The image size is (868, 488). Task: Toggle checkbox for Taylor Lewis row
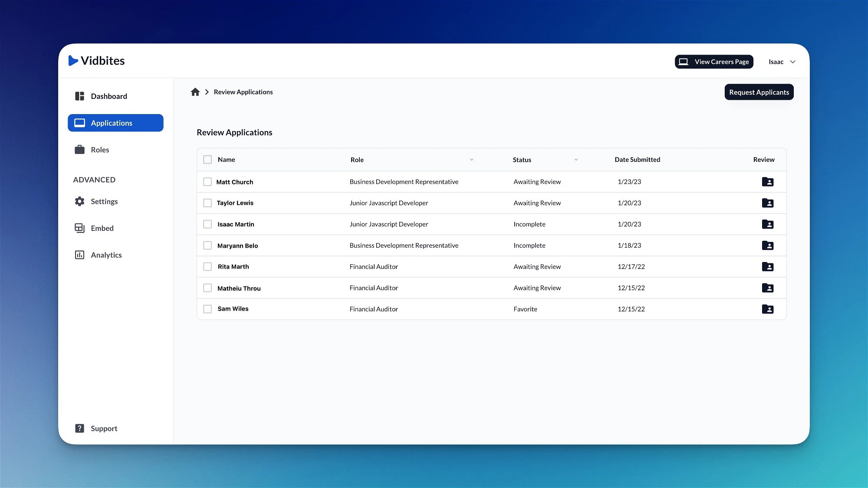pos(207,203)
